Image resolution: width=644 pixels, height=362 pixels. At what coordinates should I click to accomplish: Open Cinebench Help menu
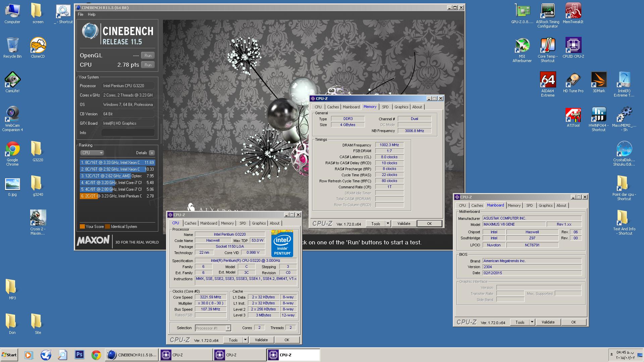pos(92,14)
